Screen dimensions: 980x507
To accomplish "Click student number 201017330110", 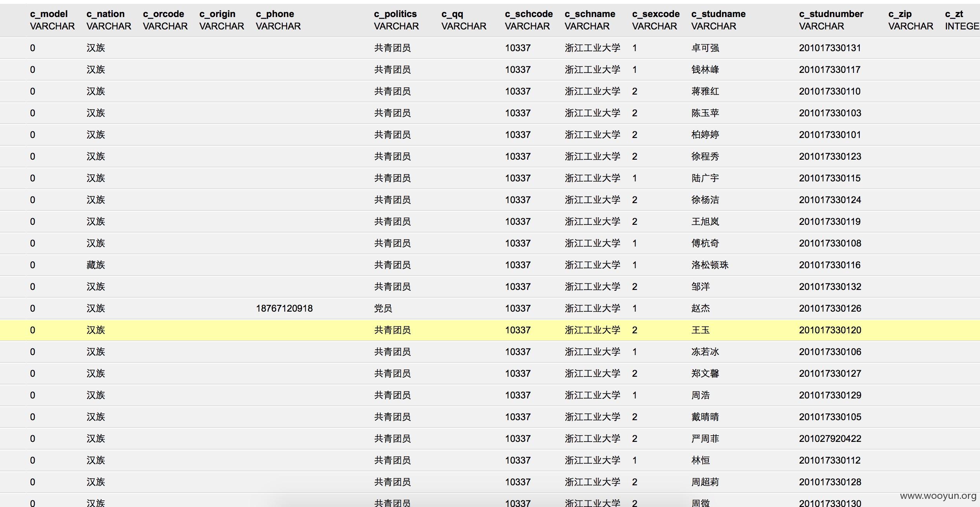I will click(x=830, y=91).
